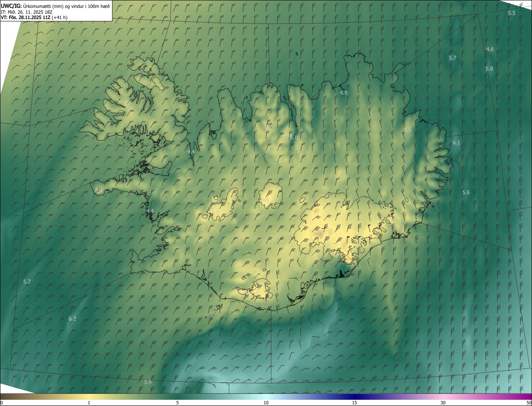Click the colour scale label 50
Viewport: 532px width, 406px height.
pyautogui.click(x=529, y=403)
